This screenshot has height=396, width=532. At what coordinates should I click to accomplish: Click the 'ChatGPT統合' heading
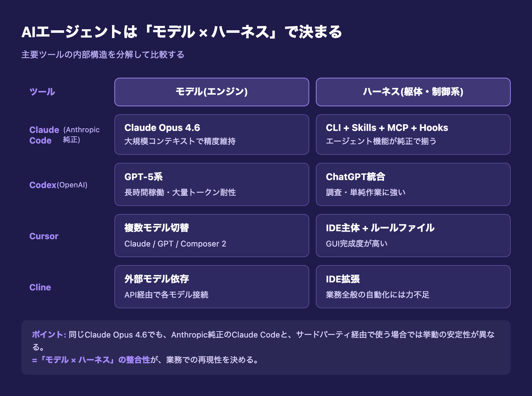tap(355, 177)
